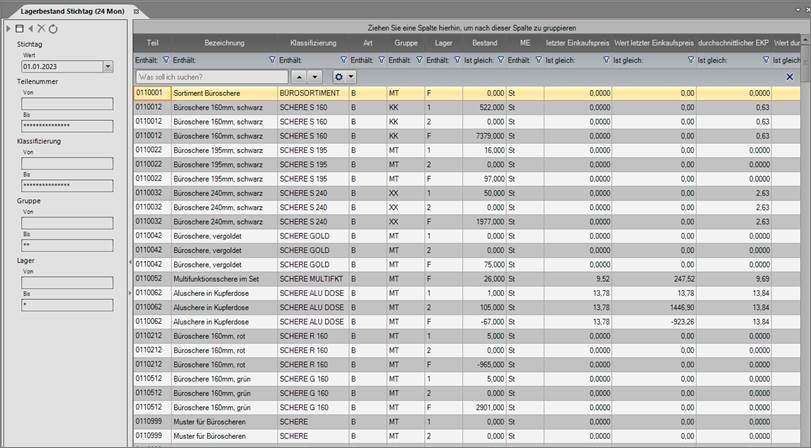The width and height of the screenshot is (811, 448).
Task: Click the right-pointing triangle at the filter toolbar start
Action: (8, 29)
